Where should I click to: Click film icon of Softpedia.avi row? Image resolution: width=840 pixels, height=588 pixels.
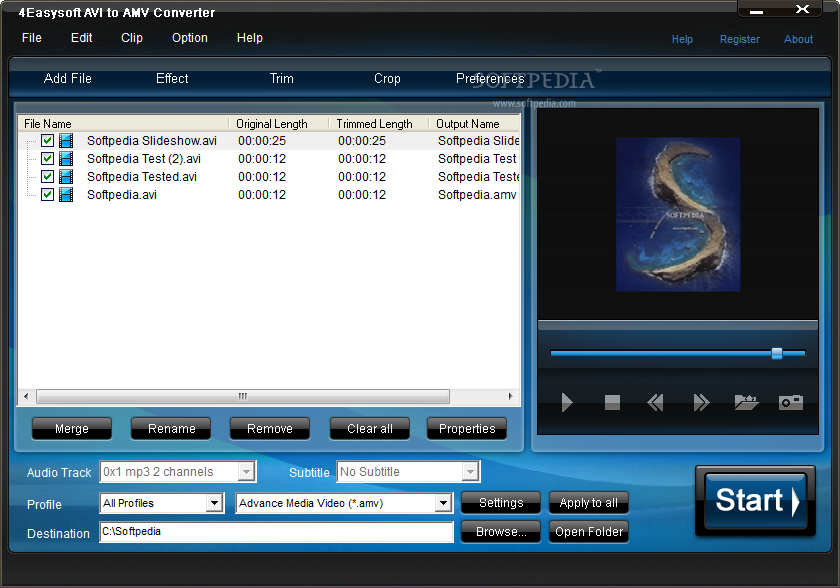pyautogui.click(x=66, y=194)
